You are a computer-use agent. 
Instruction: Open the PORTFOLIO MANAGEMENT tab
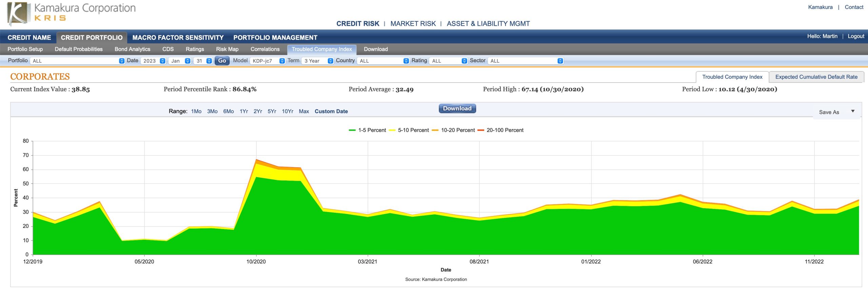tap(275, 38)
